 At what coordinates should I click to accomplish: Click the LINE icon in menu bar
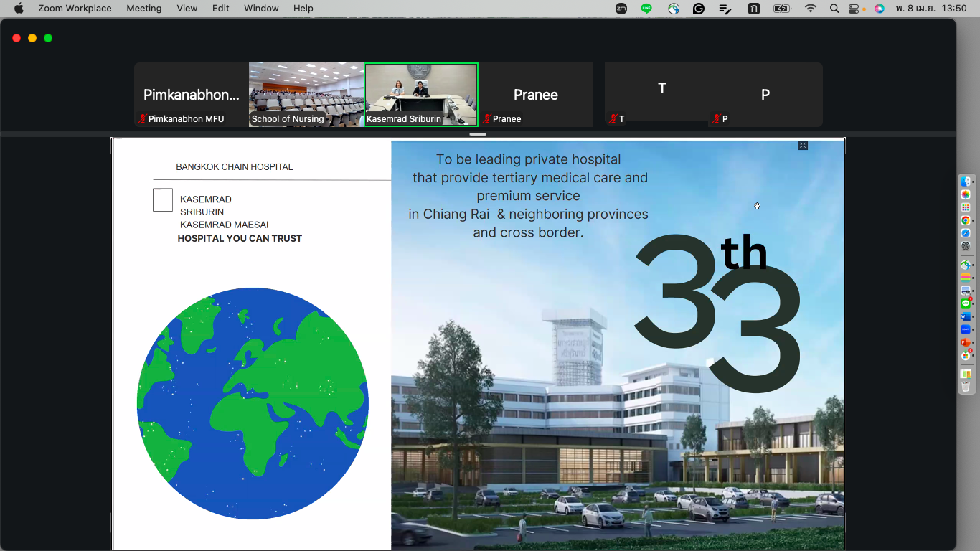click(646, 9)
